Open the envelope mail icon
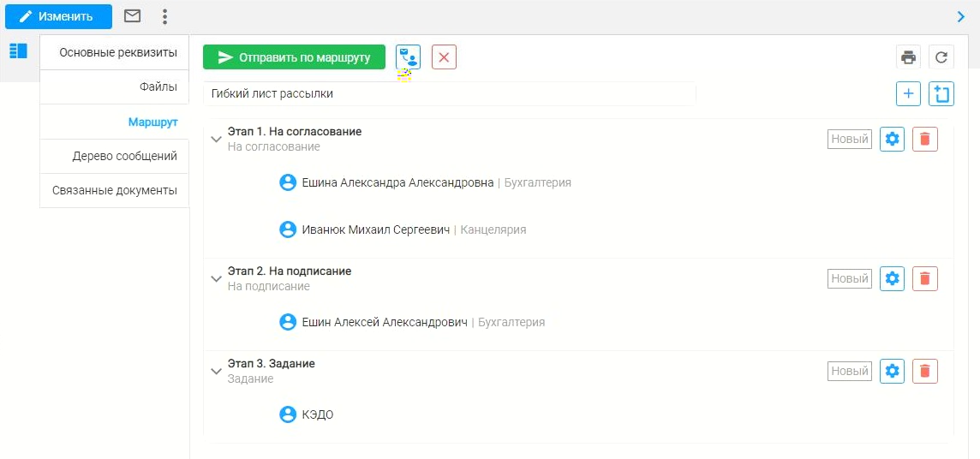The height and width of the screenshot is (459, 980). pos(132,16)
